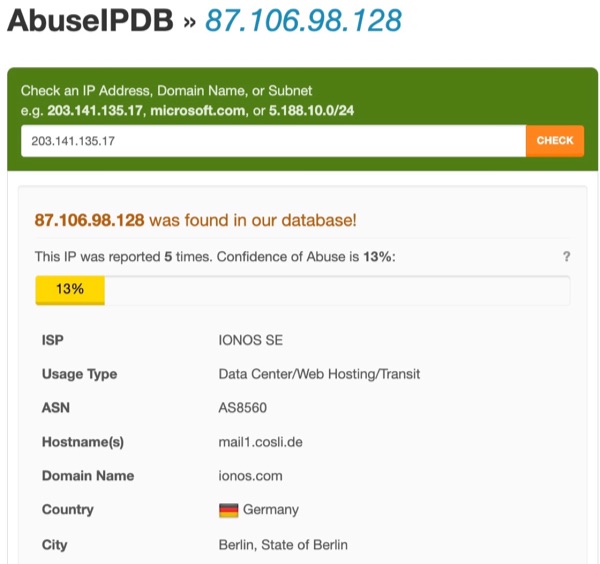Screen dimensions: 600x564
Task: Click the example domain microsoft.com
Action: click(197, 111)
